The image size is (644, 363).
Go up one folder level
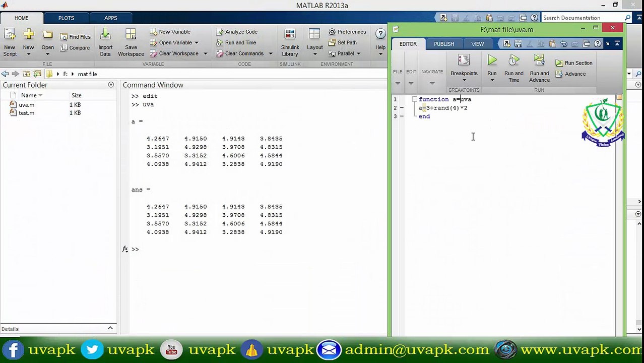26,74
